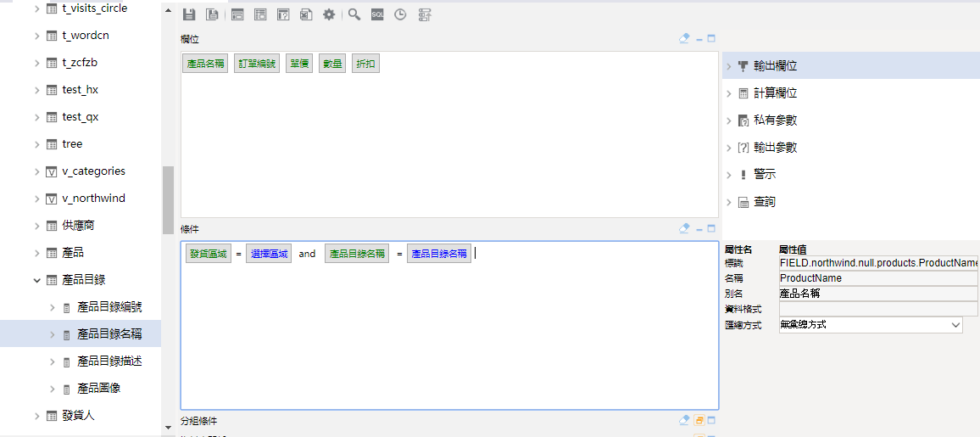Viewport: 980px width, 437px height.
Task: Select 產品目錄描述 in the tree
Action: tap(109, 361)
